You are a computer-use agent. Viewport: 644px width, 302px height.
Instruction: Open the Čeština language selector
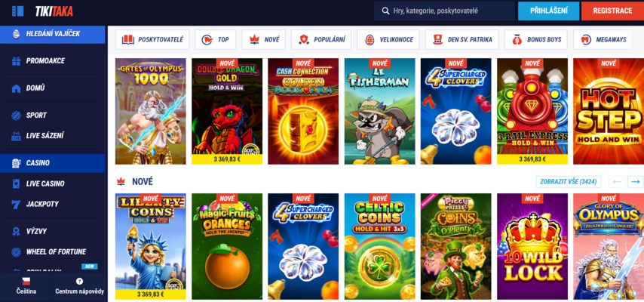pos(26,287)
